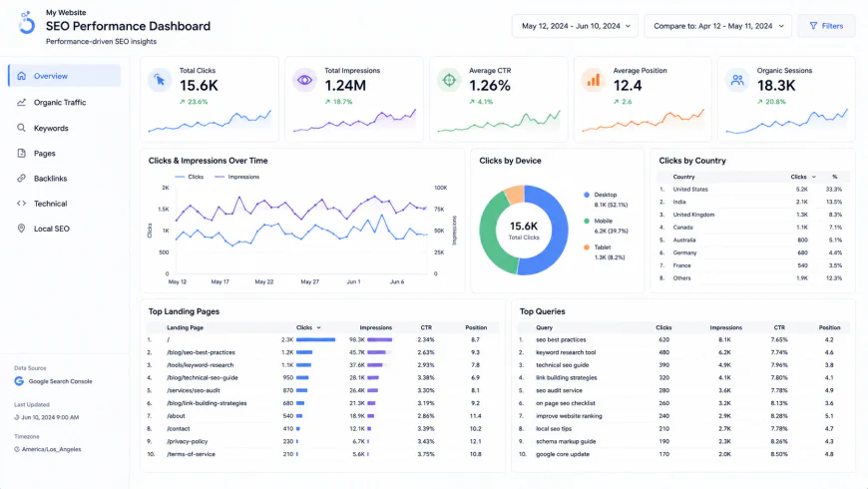Click the Organic Sessions trend arrow

(x=760, y=102)
